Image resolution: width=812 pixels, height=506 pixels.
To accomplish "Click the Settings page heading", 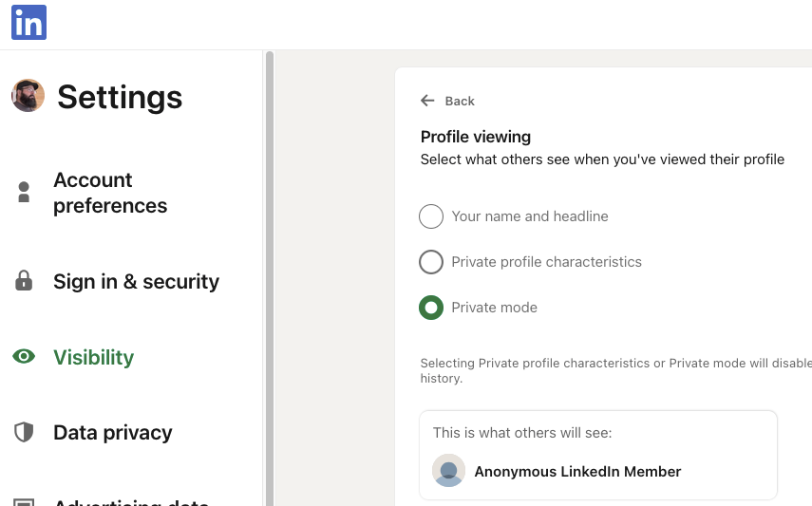I will tap(120, 97).
